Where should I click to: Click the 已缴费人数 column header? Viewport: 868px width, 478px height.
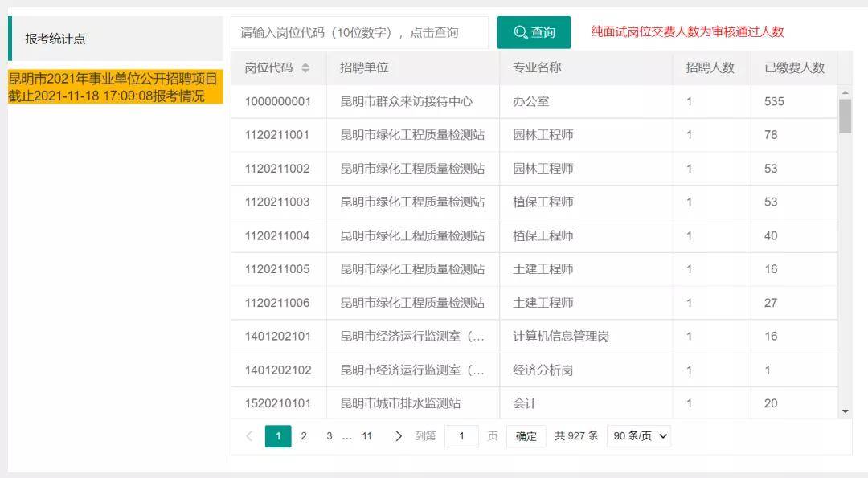pos(794,68)
